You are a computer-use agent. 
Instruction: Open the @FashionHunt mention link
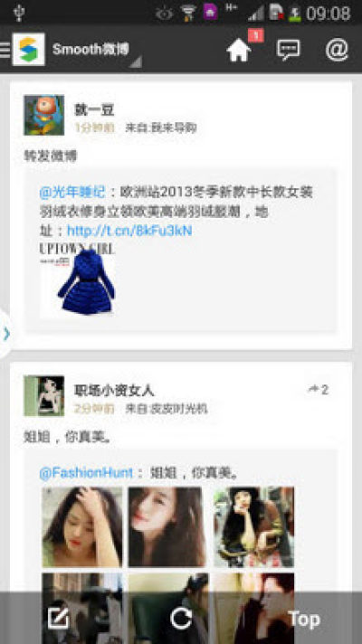coord(86,473)
